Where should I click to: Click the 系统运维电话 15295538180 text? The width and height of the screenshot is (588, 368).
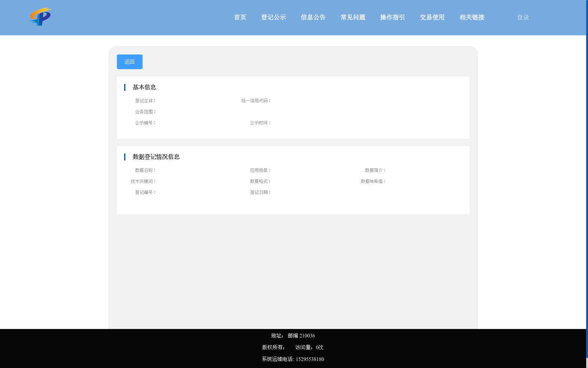click(x=293, y=359)
